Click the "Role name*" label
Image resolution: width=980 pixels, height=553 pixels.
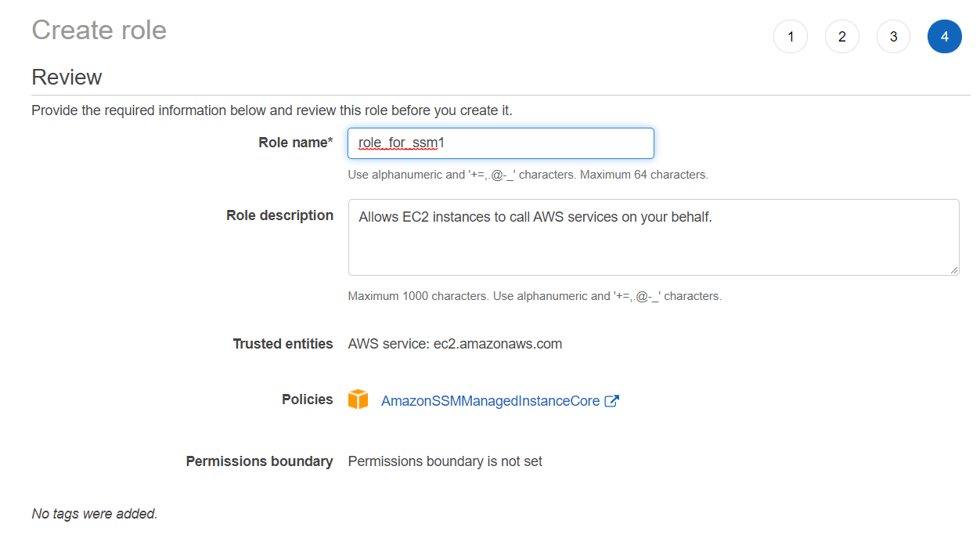295,143
